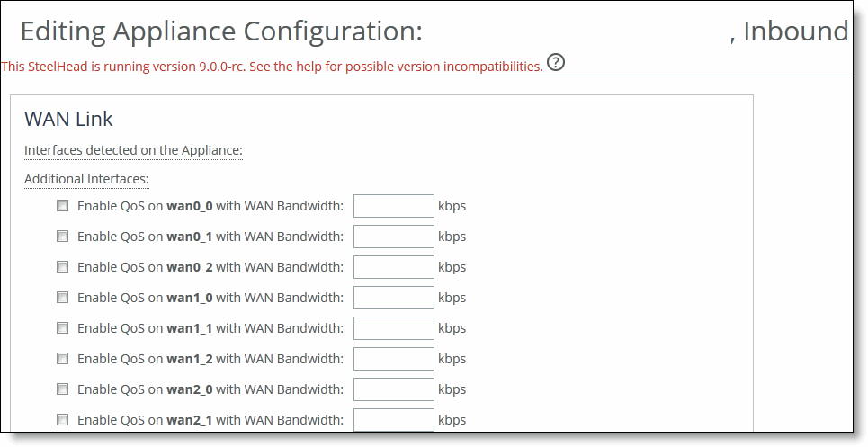
Task: Check the wan1_0 QoS checkbox
Action: coord(63,298)
